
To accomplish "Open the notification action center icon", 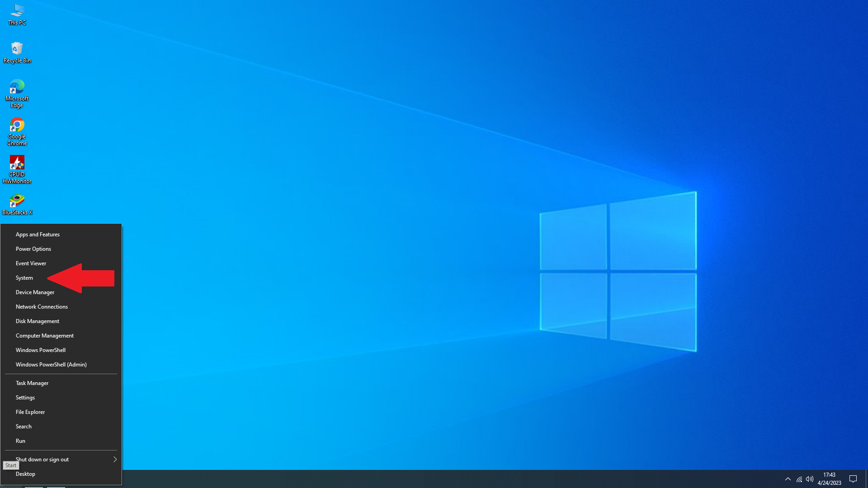I will 853,479.
